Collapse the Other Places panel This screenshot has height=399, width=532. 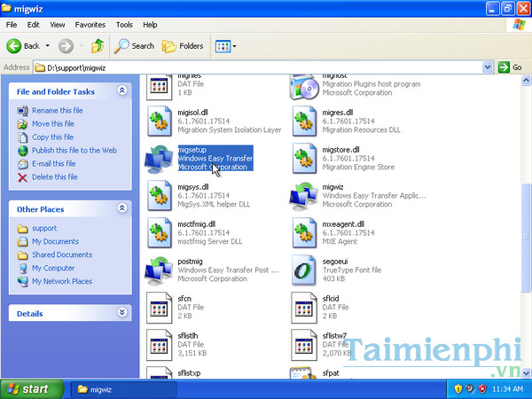[x=122, y=208]
